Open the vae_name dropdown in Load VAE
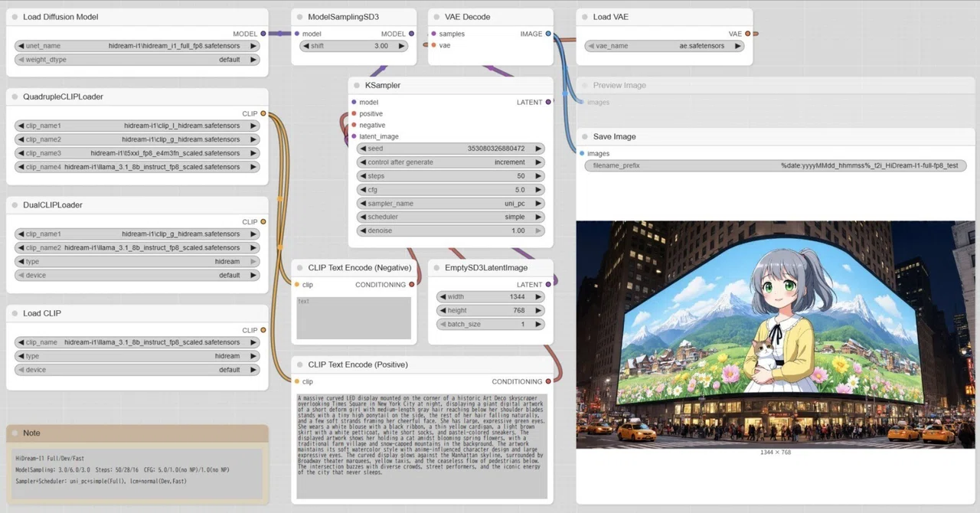The height and width of the screenshot is (513, 980). pos(665,46)
